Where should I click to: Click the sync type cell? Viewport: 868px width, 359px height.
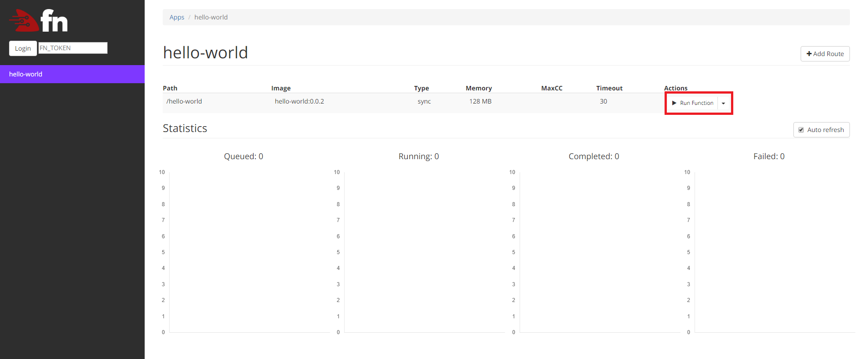click(424, 101)
